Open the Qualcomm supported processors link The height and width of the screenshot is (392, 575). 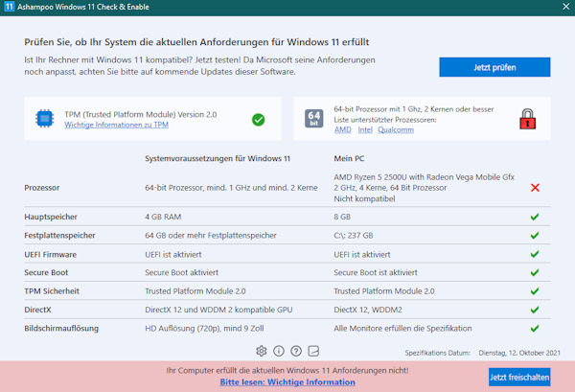click(x=396, y=129)
